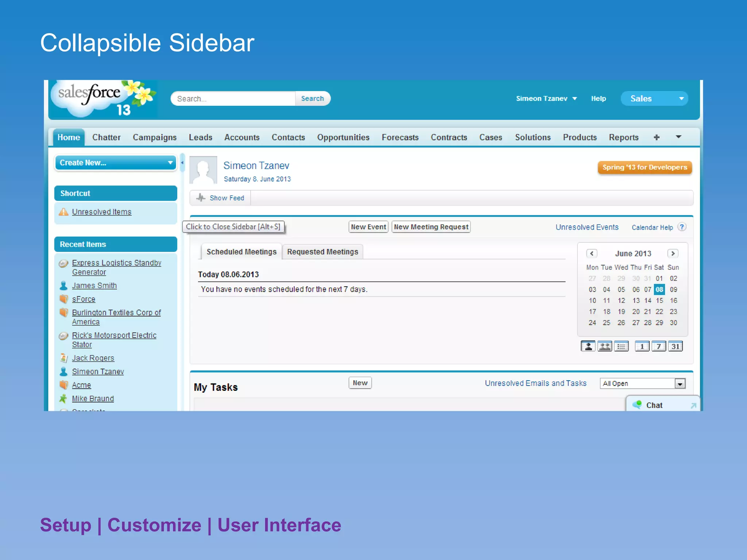
Task: Click the Search button
Action: (313, 98)
